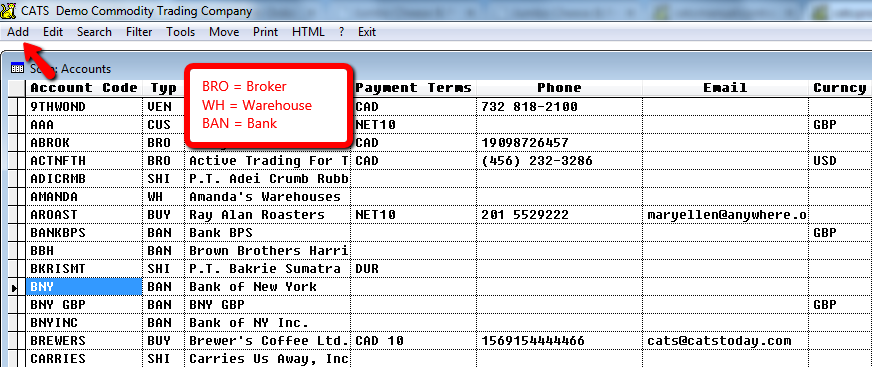This screenshot has width=872, height=367.
Task: Open the Search menu
Action: [x=94, y=32]
